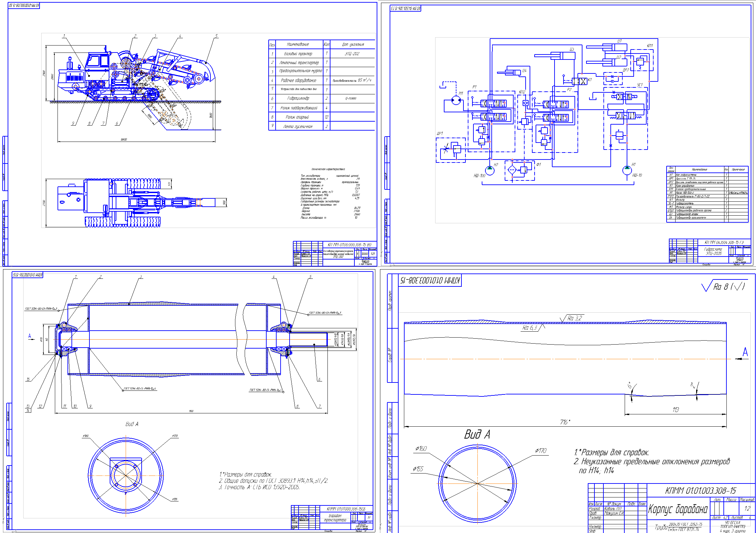Select the "900" length dimension on the drum assembly

191,411
